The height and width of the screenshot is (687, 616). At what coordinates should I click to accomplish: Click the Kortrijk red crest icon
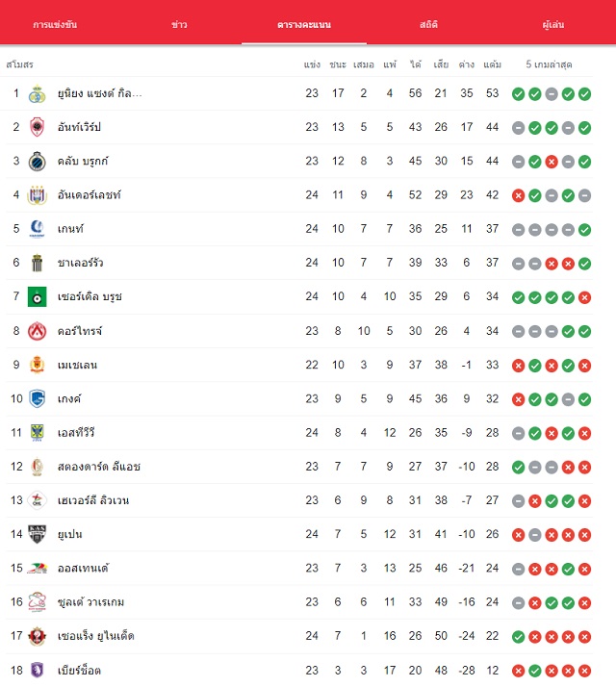pyautogui.click(x=38, y=331)
